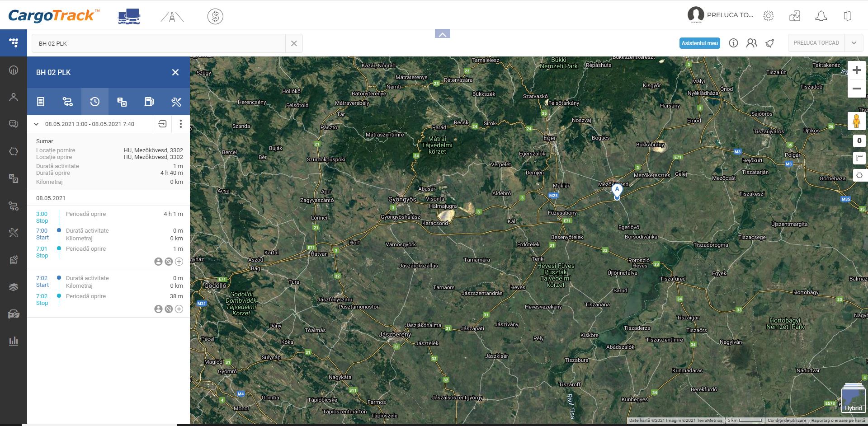Close the BH 02 PLK vehicle panel

(175, 72)
